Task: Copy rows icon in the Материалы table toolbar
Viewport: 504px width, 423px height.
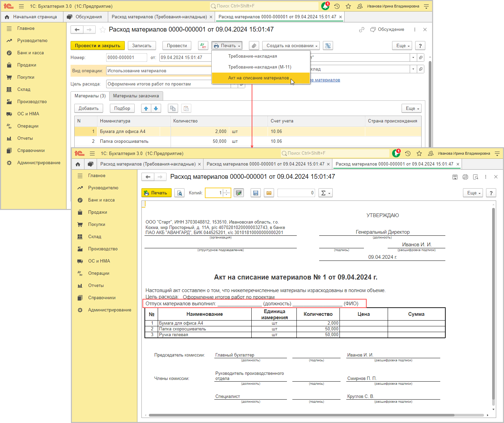Action: 173,108
